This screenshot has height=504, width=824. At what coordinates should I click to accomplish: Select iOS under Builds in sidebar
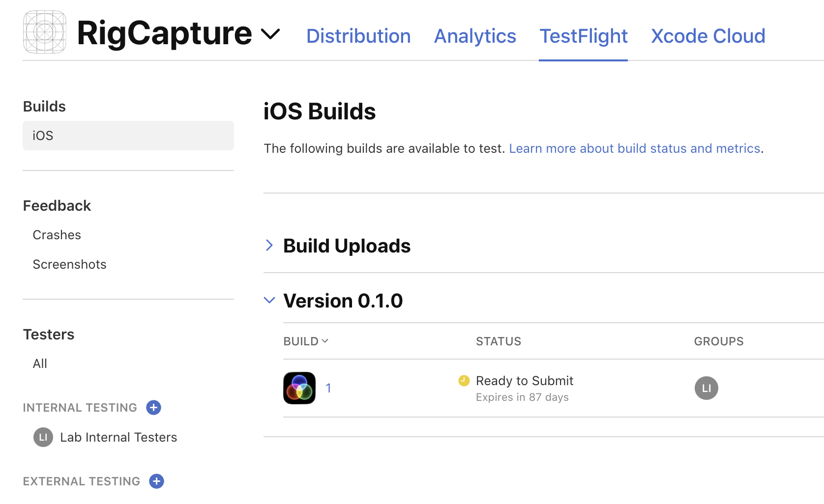(128, 136)
